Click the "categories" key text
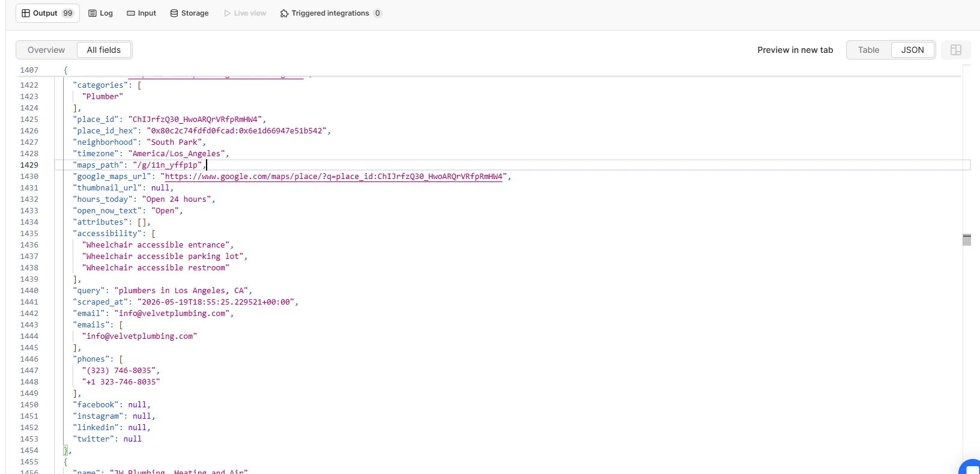Screen dimensions: 980x474 [100, 85]
